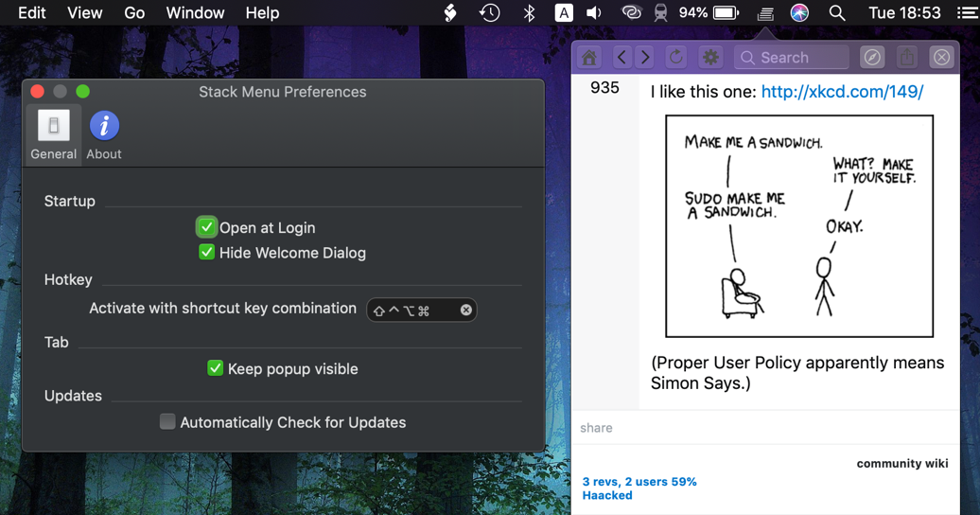
Task: Open Siri from the menu bar
Action: click(x=799, y=12)
